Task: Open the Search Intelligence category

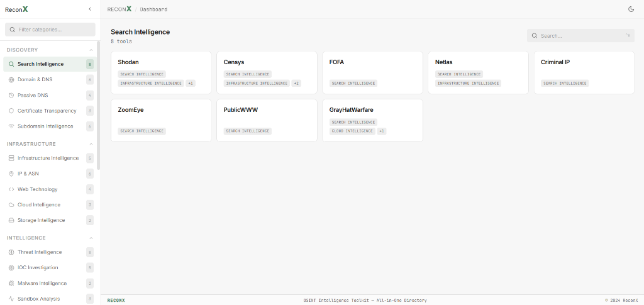Action: 50,64
